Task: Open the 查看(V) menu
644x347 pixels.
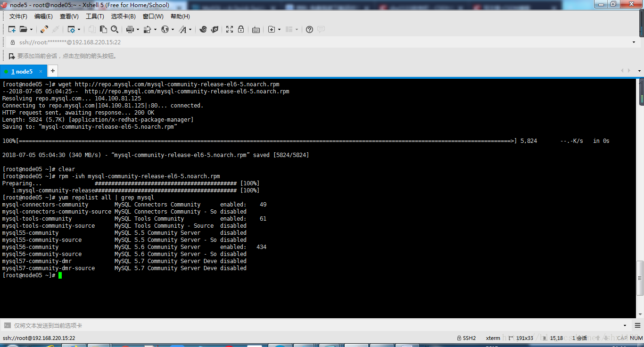Action: click(69, 17)
